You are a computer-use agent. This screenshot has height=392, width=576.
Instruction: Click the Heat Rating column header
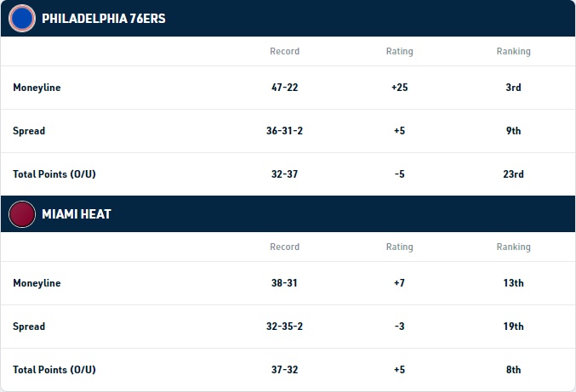click(399, 247)
